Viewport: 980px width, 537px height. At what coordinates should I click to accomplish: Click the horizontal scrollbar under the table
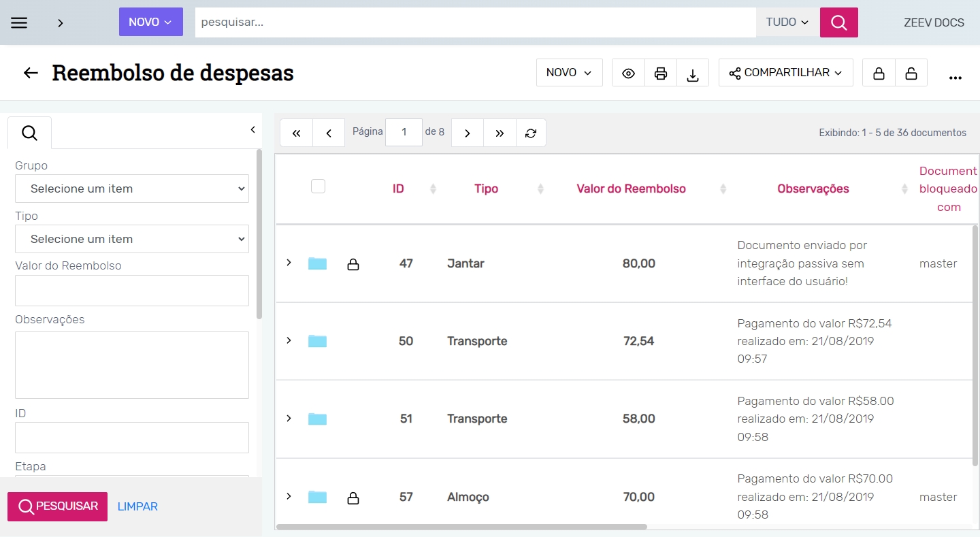click(461, 527)
